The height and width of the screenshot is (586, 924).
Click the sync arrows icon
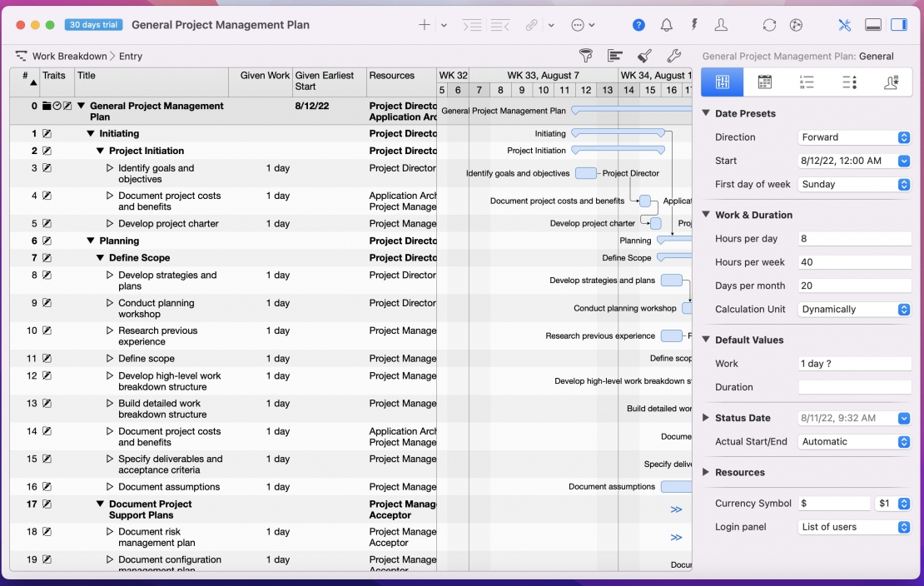(769, 25)
